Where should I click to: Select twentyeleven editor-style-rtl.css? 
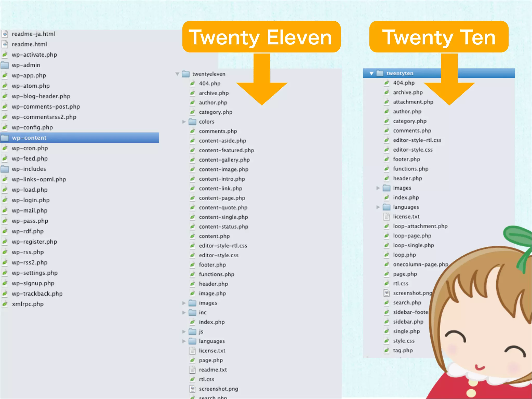coord(223,246)
